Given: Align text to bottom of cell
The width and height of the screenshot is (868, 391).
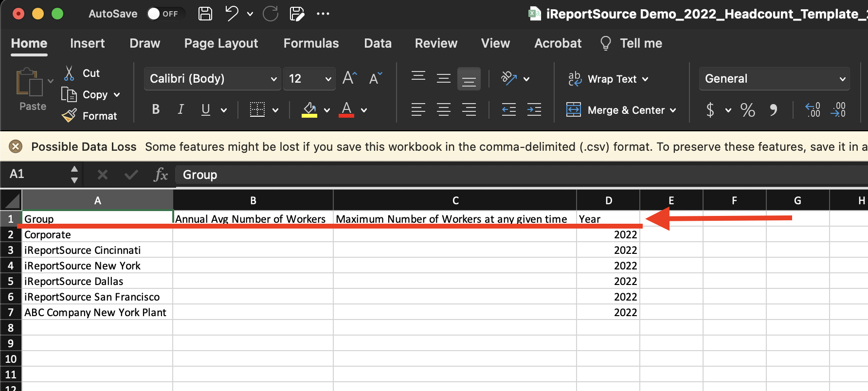Looking at the screenshot, I should click(x=469, y=79).
